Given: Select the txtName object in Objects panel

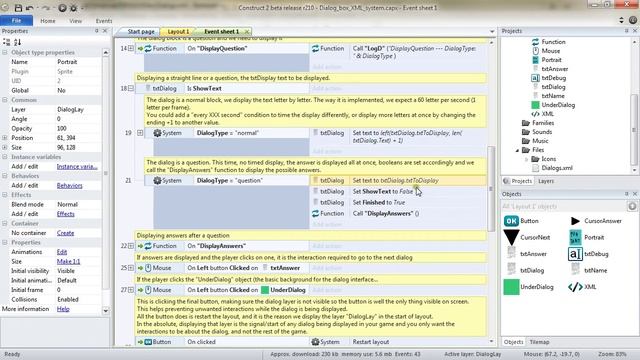Looking at the screenshot, I should pos(575,269).
